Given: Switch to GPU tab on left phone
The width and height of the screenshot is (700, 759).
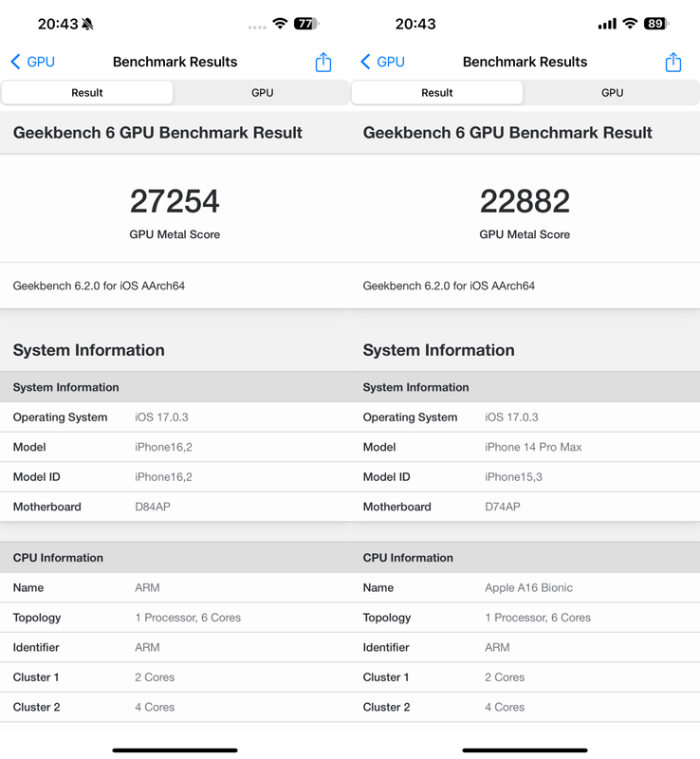Looking at the screenshot, I should coord(262,92).
